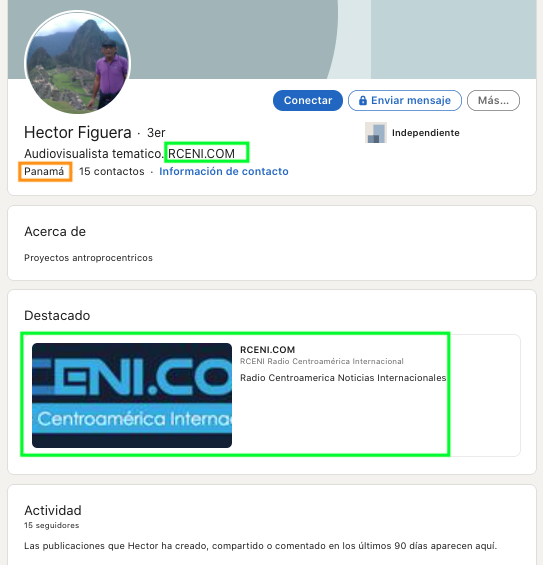The image size is (543, 565).
Task: Open the Independiente company link
Action: pyautogui.click(x=426, y=133)
